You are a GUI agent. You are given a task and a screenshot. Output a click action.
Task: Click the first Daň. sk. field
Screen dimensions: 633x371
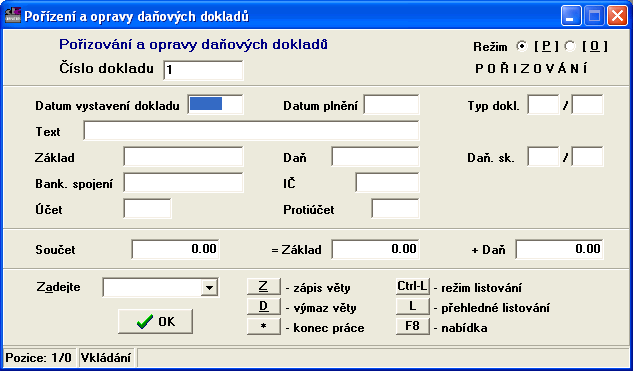[x=543, y=157]
